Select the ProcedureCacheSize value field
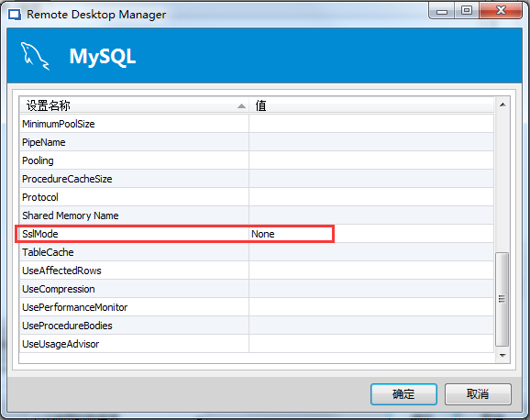The height and width of the screenshot is (420, 530). click(371, 179)
